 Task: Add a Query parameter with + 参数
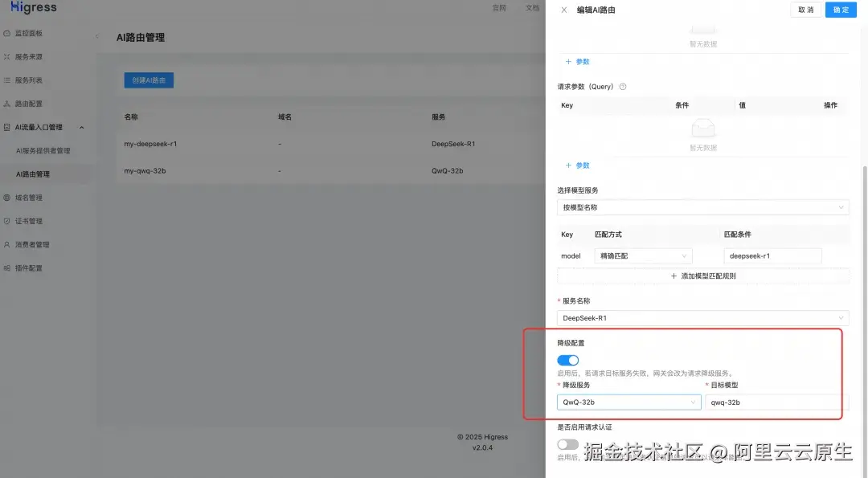[x=577, y=165]
